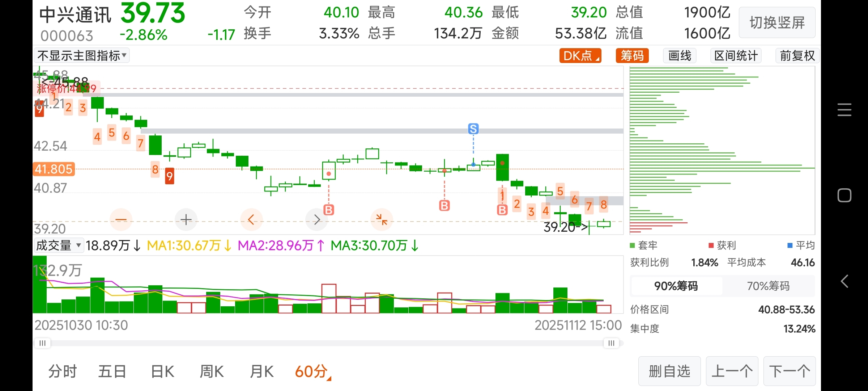
Task: Open Android recent apps menu icon
Action: (x=844, y=110)
